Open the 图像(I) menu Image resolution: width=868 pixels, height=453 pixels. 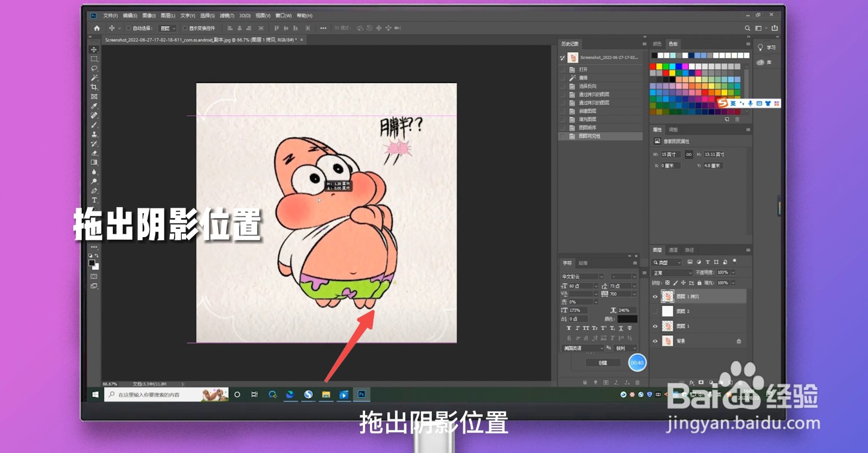[149, 16]
